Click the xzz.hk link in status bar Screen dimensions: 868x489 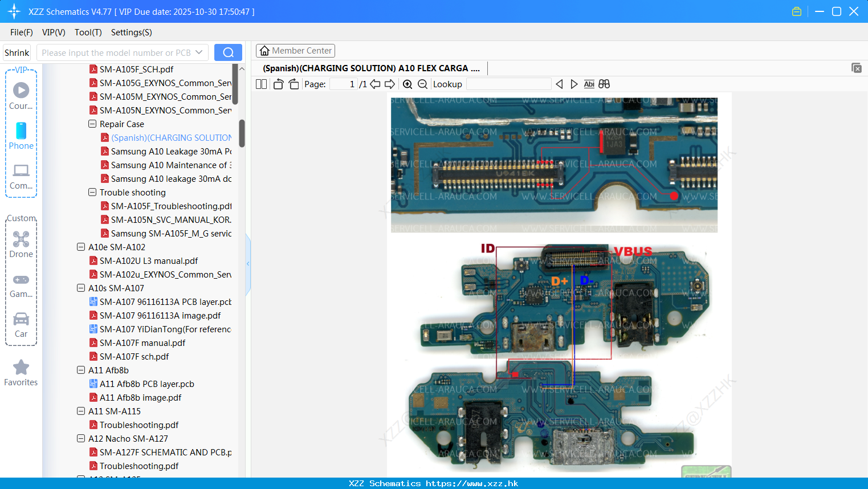click(472, 483)
